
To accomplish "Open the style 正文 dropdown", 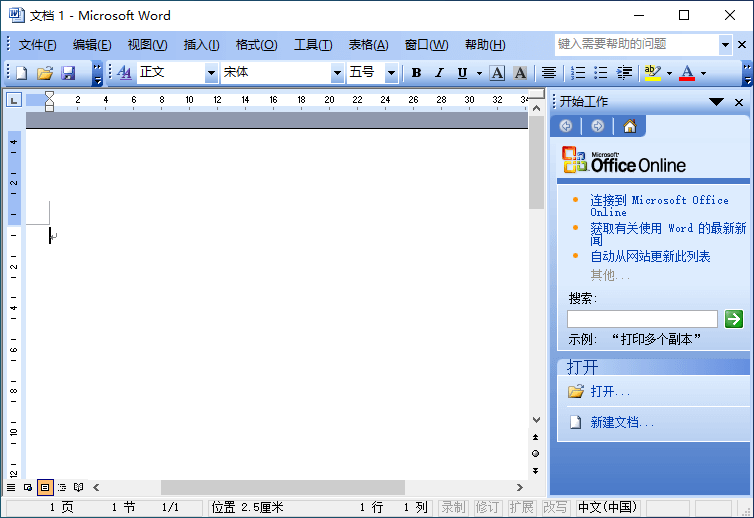I will pyautogui.click(x=211, y=73).
